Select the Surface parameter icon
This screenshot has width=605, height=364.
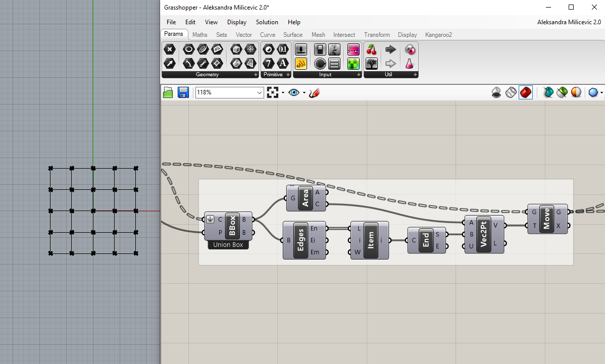(x=250, y=63)
